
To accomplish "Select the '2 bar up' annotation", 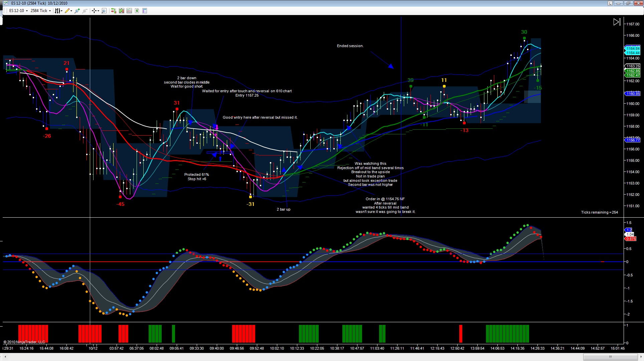I will coord(284,210).
